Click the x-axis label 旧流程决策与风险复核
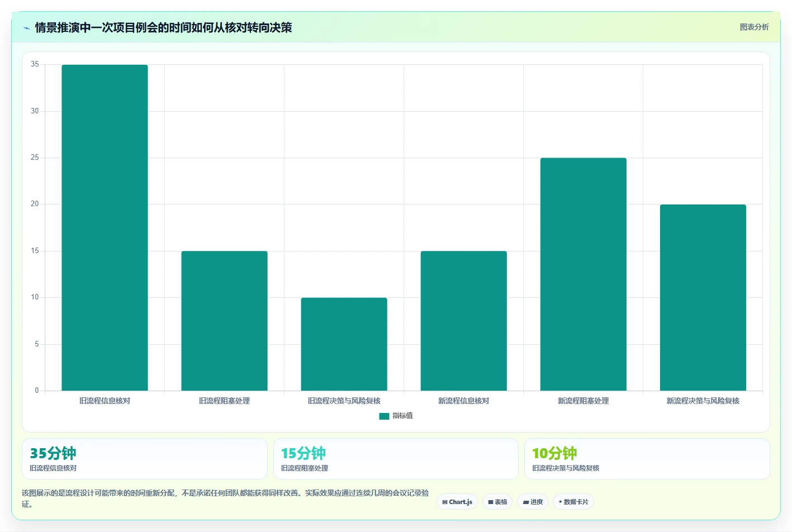The width and height of the screenshot is (792, 532). click(344, 401)
